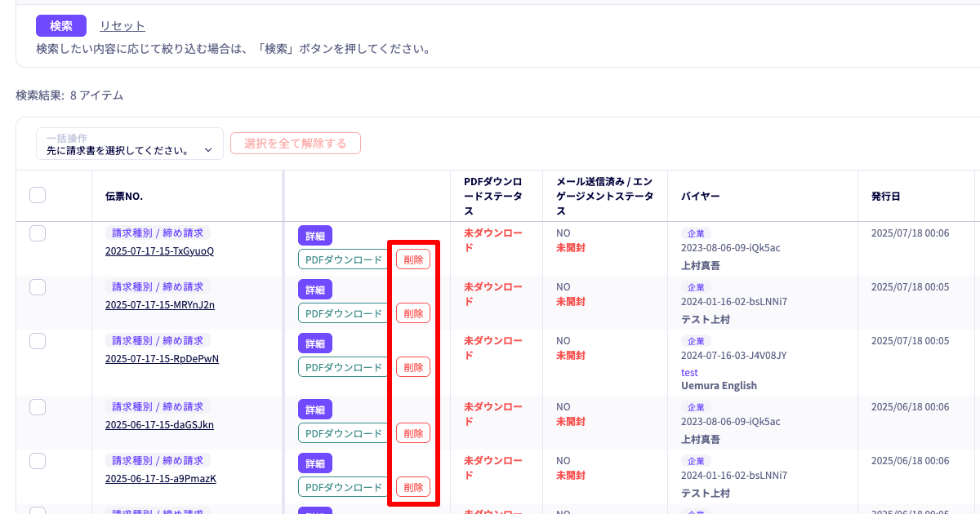The image size is (980, 514).
Task: Check the row for 2025-07-17-15-RpDePwN
Action: click(38, 341)
